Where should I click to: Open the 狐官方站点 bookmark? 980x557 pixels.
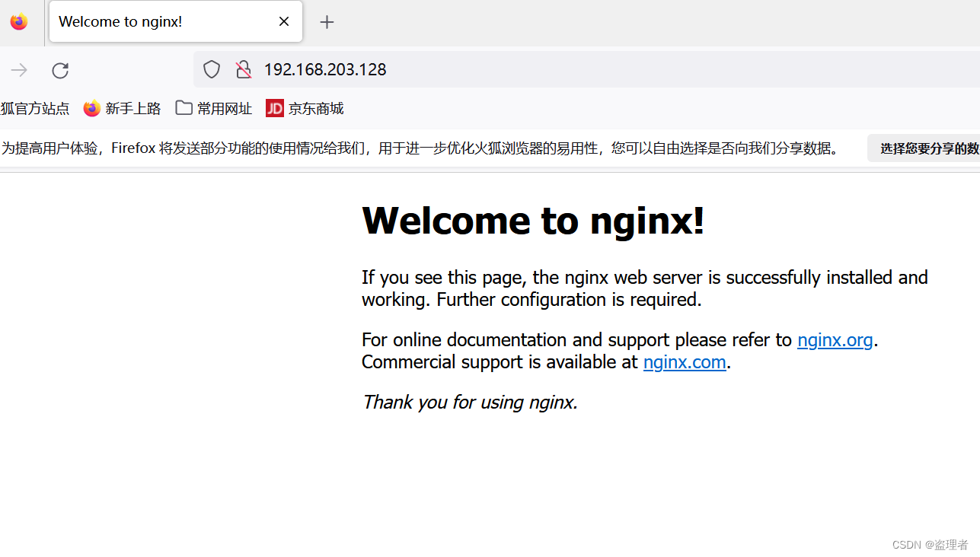[35, 109]
